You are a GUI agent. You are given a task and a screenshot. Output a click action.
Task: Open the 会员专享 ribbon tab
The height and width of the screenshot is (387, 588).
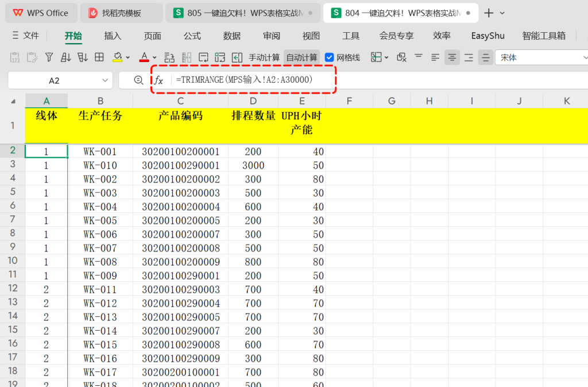[396, 36]
